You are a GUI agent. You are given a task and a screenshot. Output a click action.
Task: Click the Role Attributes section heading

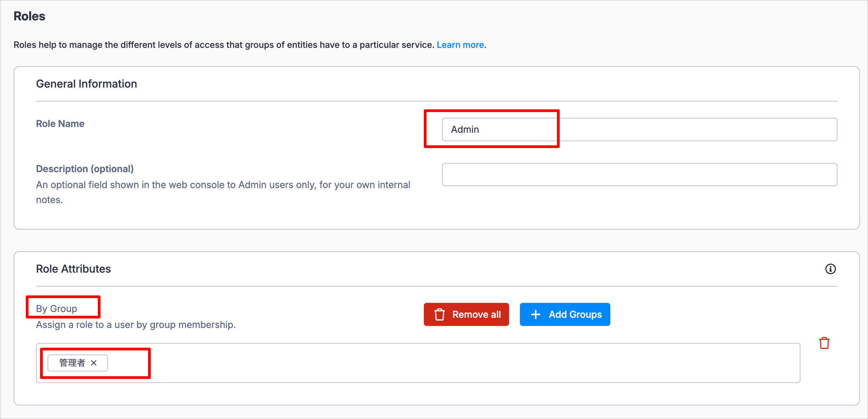click(x=73, y=269)
